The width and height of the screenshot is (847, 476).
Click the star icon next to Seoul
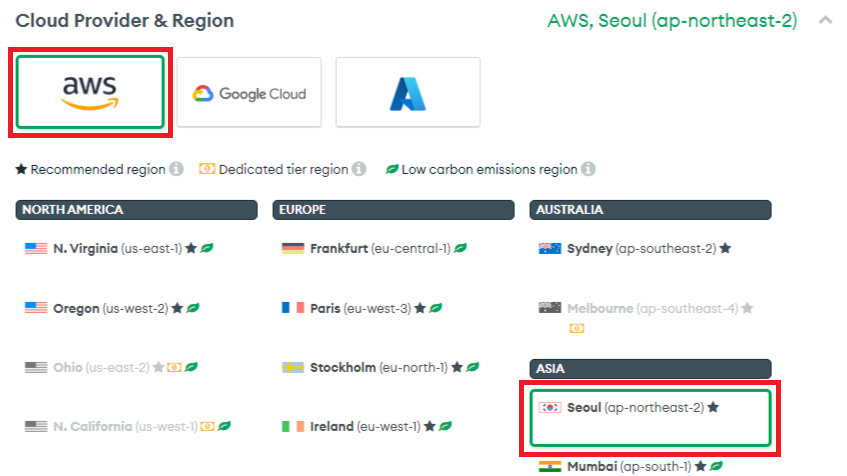tap(713, 407)
